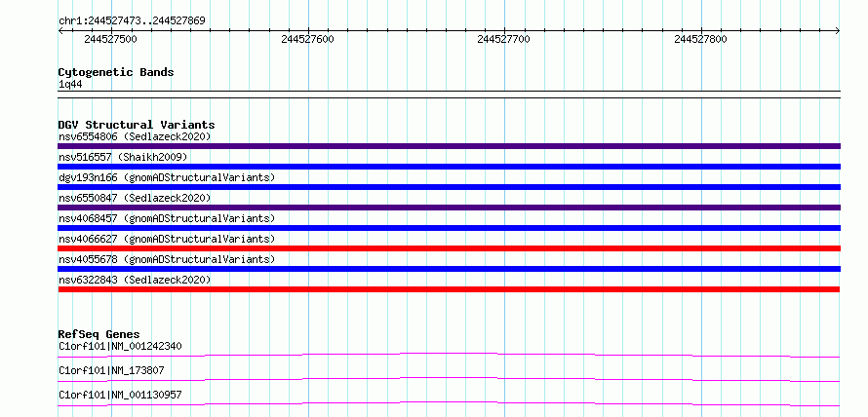The height and width of the screenshot is (417, 868).
Task: Click the ruler's left arrowhead
Action: tap(60, 31)
